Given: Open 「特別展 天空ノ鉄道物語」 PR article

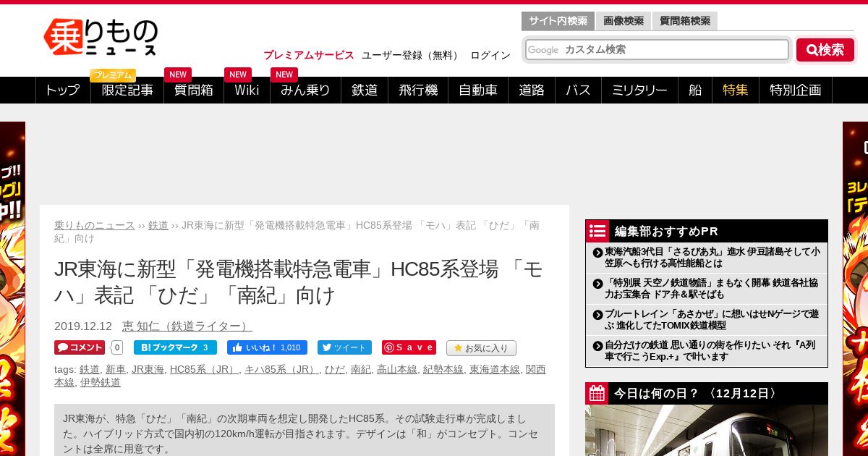Looking at the screenshot, I should tap(712, 288).
